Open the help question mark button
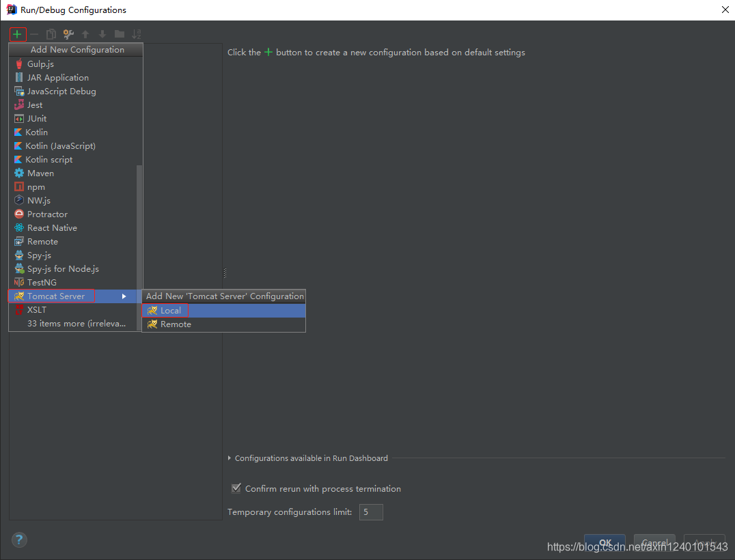 pos(19,540)
